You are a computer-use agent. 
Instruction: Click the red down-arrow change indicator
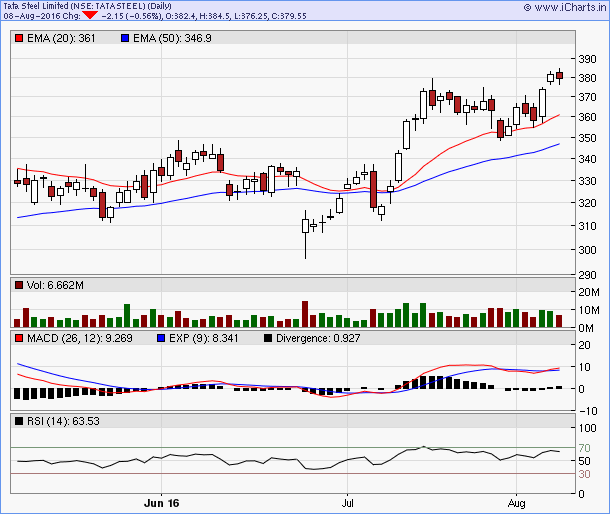[x=90, y=15]
